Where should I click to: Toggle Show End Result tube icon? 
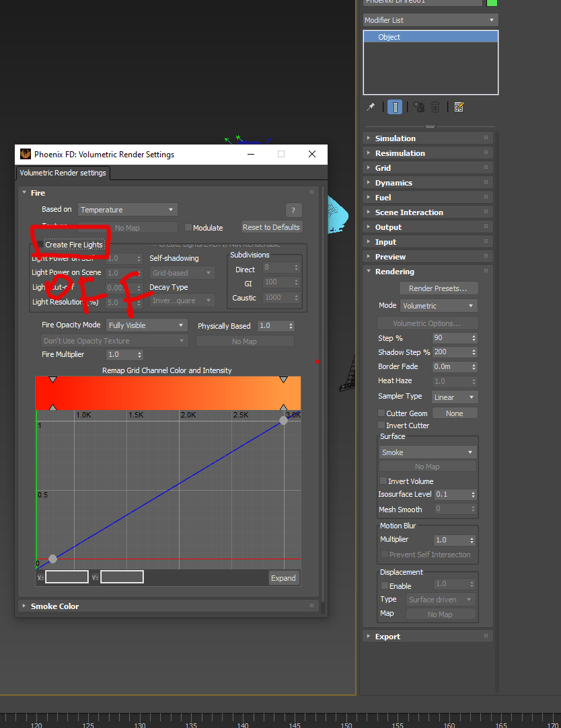(395, 108)
